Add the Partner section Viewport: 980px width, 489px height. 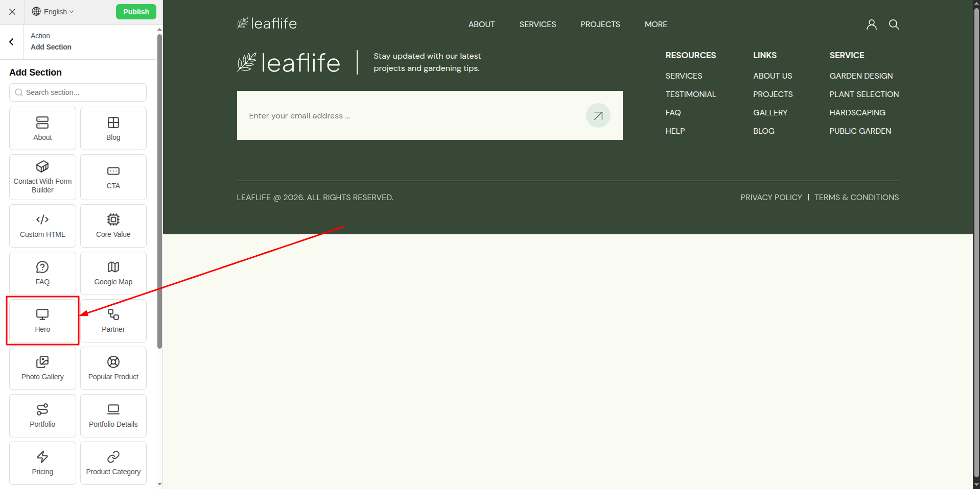[113, 321]
